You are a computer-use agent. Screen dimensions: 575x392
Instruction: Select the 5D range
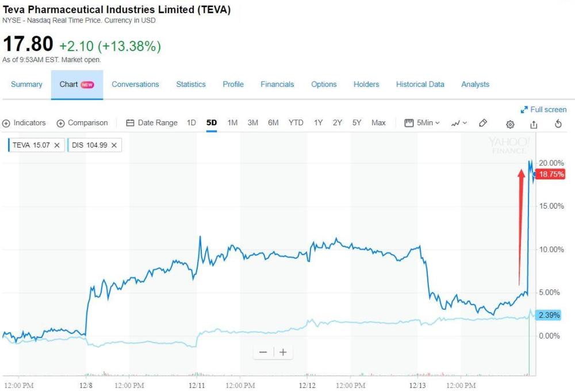[212, 123]
